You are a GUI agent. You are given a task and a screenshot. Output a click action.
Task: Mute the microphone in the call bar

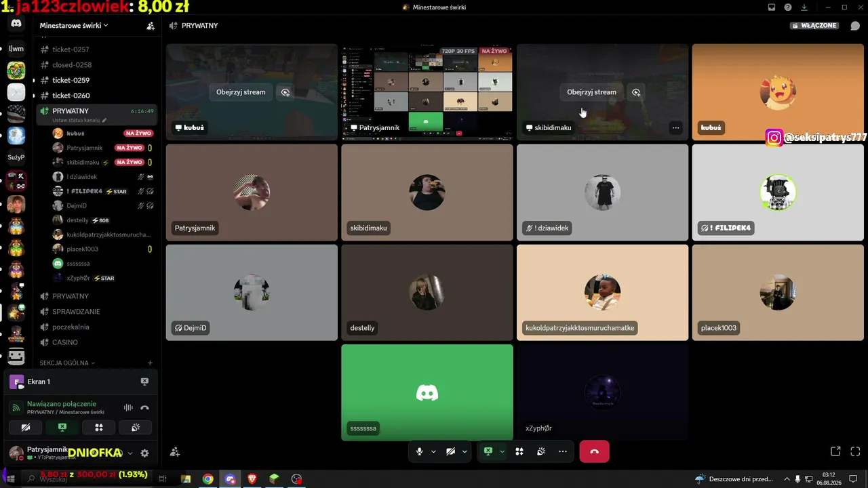point(420,451)
